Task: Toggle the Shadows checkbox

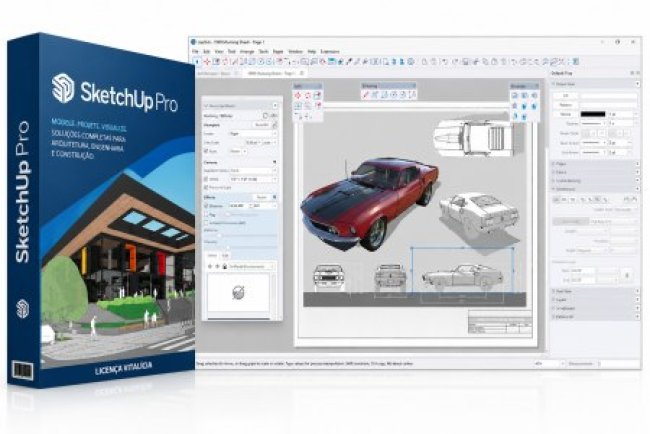Action: 206,206
